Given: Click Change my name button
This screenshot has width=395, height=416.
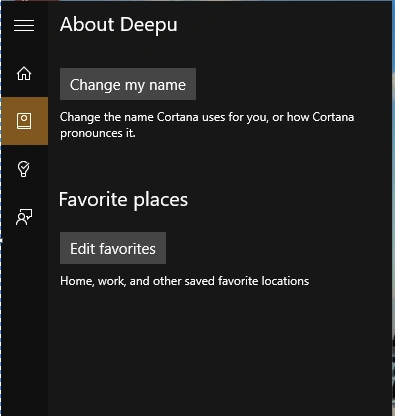Looking at the screenshot, I should (x=128, y=84).
